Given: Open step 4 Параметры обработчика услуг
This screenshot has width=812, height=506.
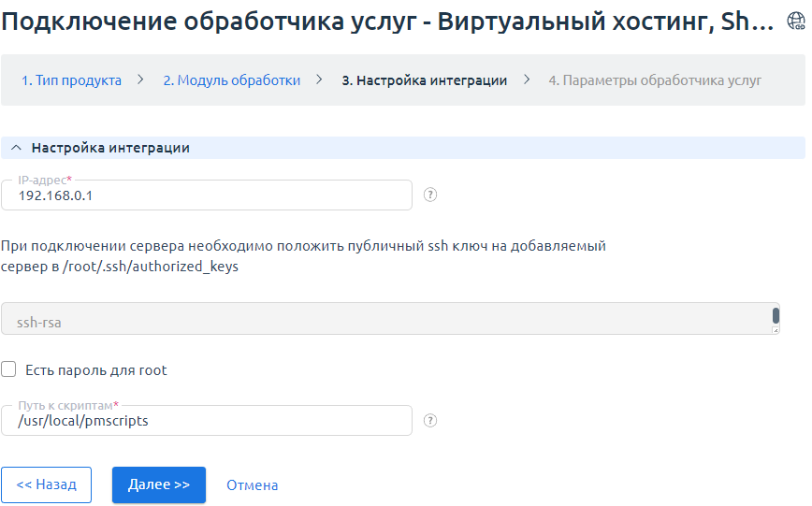Looking at the screenshot, I should (654, 80).
